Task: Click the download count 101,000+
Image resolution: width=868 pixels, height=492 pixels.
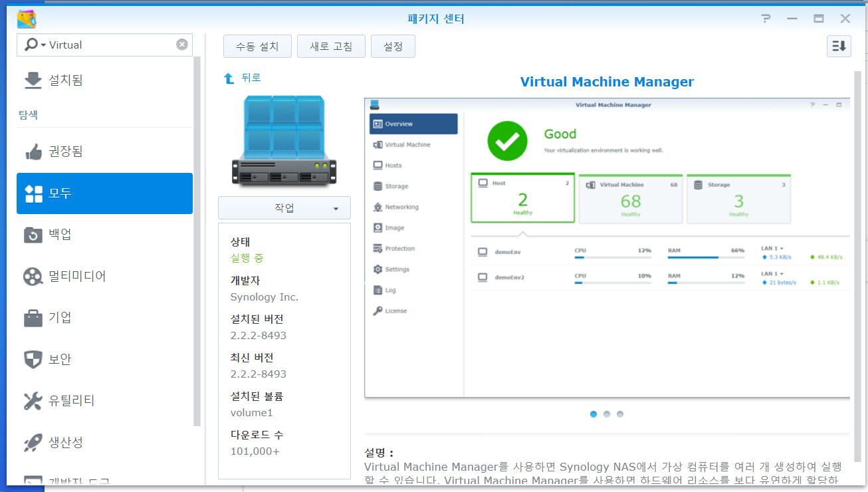Action: [255, 451]
